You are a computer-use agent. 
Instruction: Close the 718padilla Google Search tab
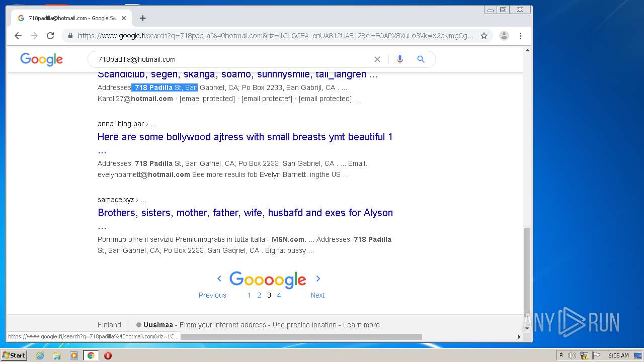point(124,18)
